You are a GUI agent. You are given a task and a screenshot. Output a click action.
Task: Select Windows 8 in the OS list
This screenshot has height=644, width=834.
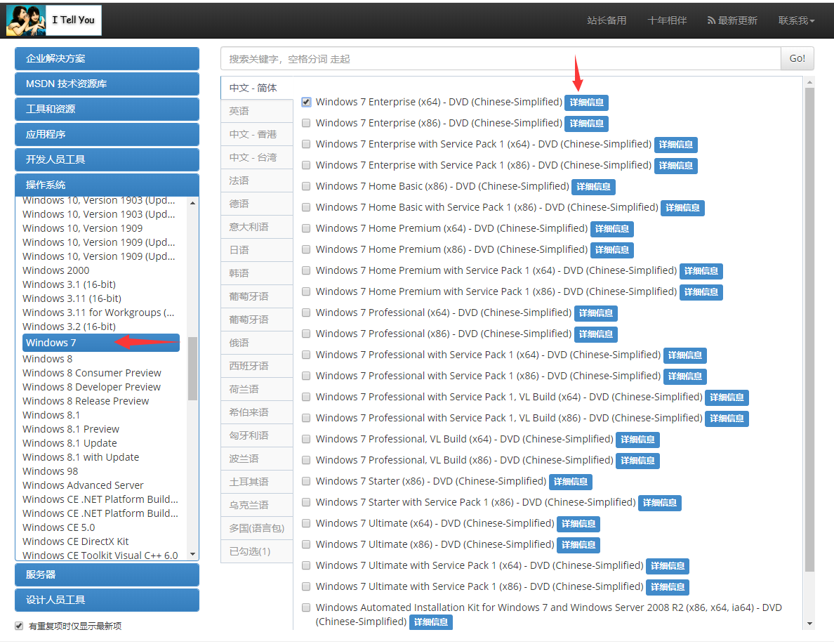point(47,360)
